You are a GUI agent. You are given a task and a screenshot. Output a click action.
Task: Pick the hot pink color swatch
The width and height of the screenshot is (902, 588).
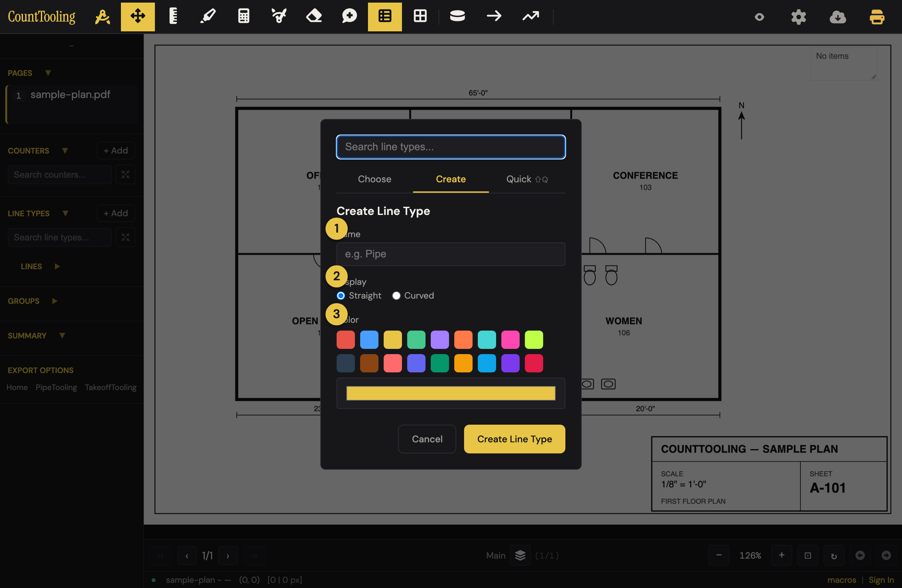(510, 339)
